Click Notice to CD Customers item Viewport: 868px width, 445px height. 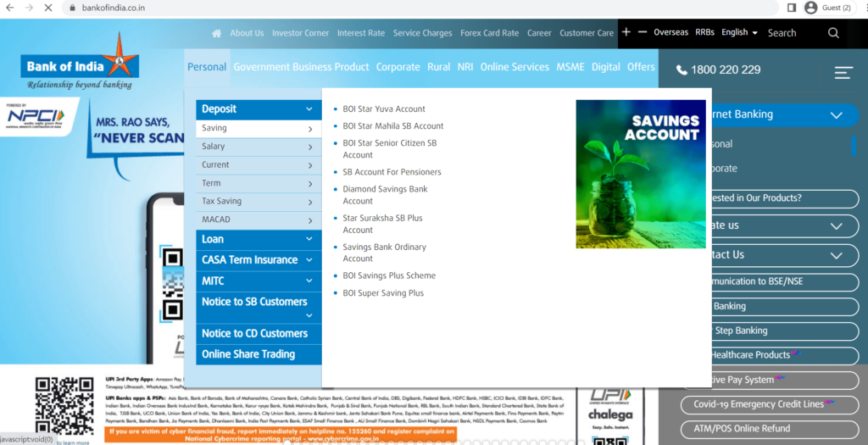coord(259,334)
